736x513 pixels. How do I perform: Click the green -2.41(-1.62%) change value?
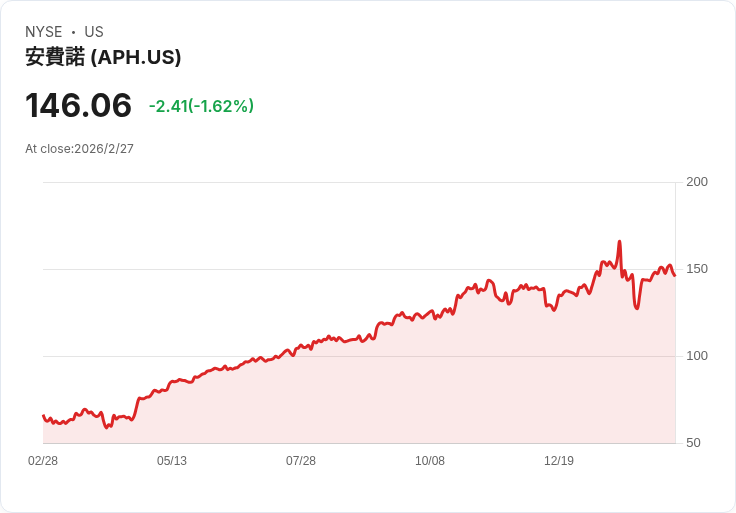point(201,106)
